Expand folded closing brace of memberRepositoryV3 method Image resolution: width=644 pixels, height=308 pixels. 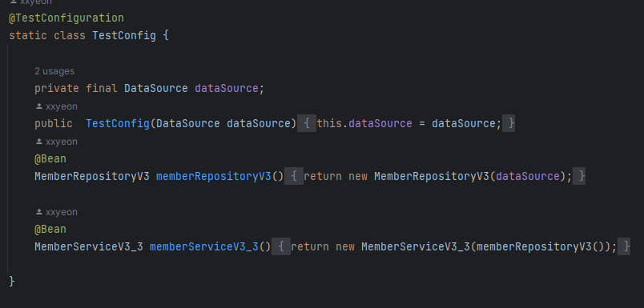[x=579, y=177]
